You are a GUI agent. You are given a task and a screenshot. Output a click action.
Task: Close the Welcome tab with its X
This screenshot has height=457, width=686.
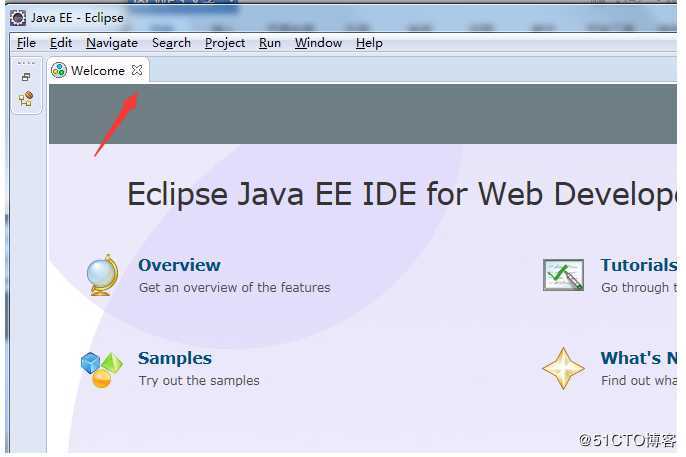[x=137, y=70]
